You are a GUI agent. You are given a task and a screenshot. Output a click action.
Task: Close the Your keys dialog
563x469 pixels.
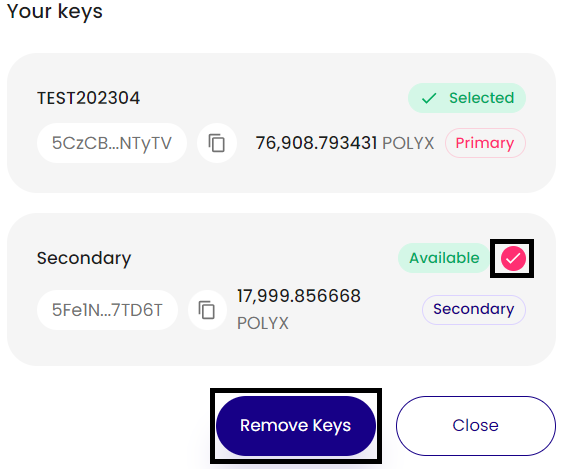click(476, 426)
